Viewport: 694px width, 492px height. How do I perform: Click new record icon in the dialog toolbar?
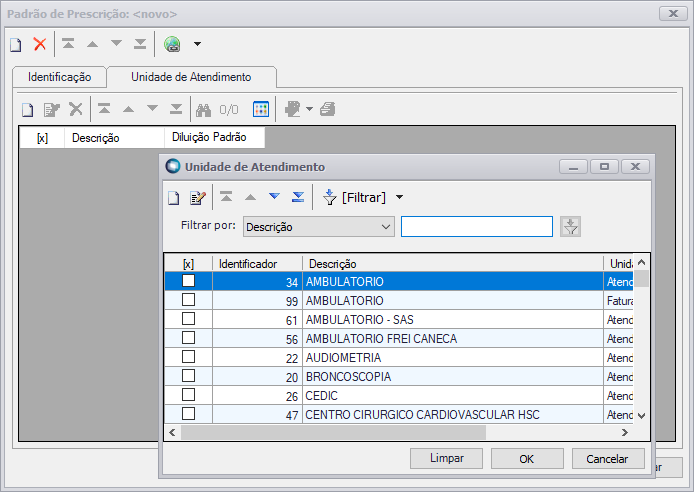174,198
